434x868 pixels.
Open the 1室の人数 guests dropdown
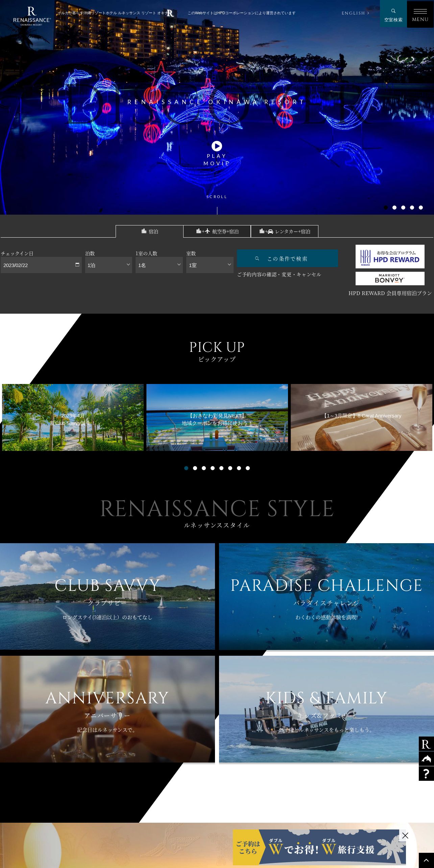click(x=159, y=265)
